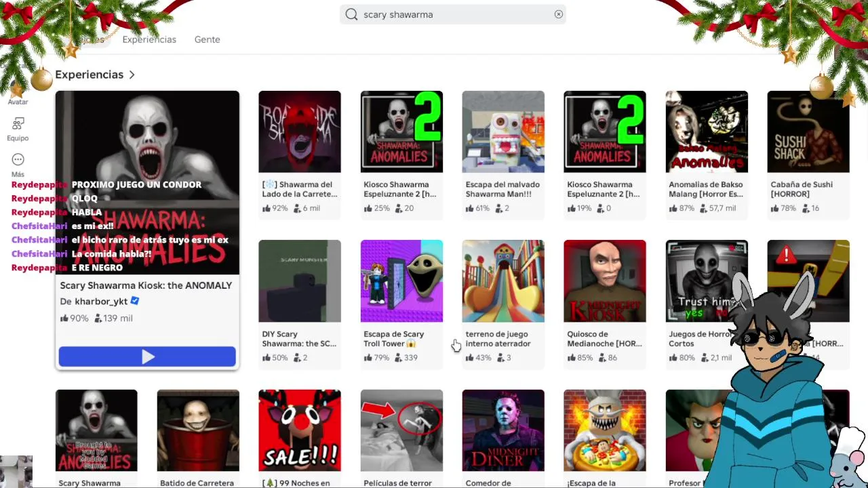Open Escapa del malvado Shawarma Man thumbnail
The image size is (868, 488).
point(503,131)
